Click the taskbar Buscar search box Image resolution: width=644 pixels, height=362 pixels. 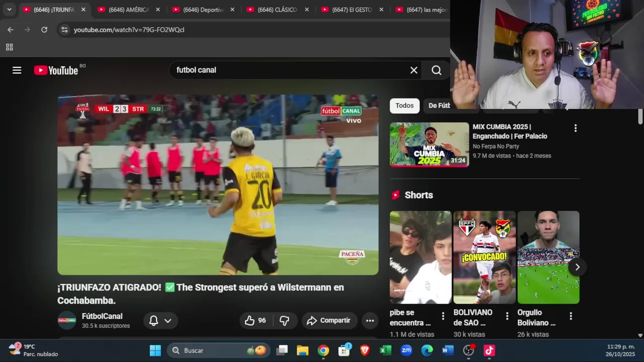(218, 350)
